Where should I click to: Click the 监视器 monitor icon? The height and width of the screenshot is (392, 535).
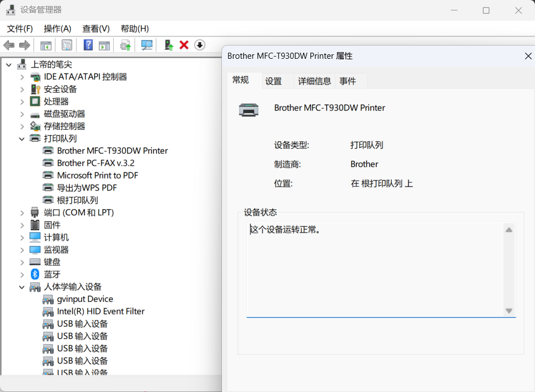coord(35,250)
